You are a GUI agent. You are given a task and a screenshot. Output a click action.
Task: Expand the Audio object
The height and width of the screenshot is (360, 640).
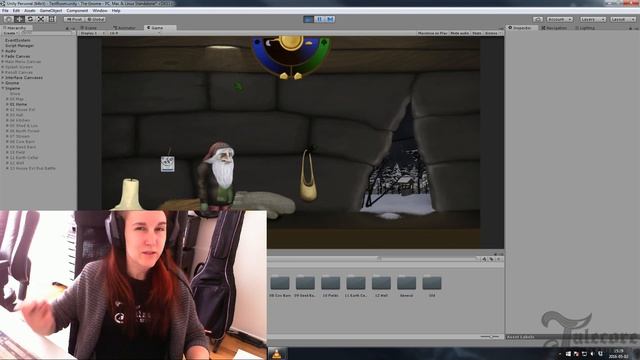pyautogui.click(x=3, y=51)
